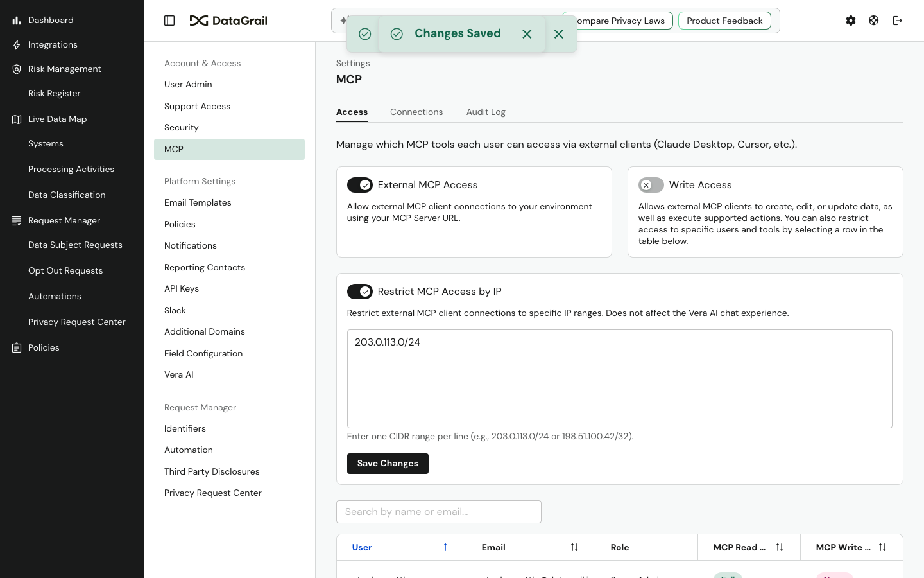View the Audit Log tab
The width and height of the screenshot is (924, 578).
(x=486, y=112)
